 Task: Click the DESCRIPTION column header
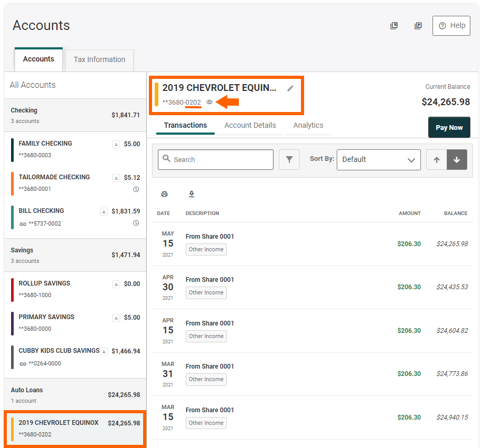[203, 213]
